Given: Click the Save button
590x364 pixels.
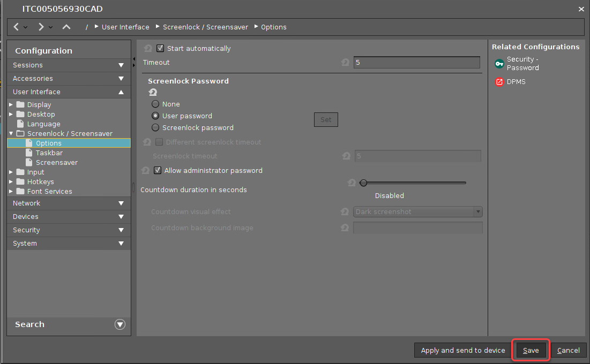Looking at the screenshot, I should [x=531, y=351].
